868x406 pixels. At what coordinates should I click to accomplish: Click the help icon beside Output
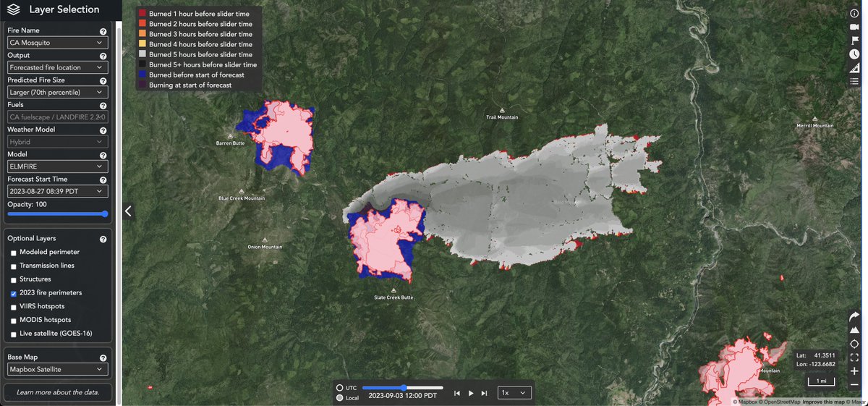[x=103, y=56]
